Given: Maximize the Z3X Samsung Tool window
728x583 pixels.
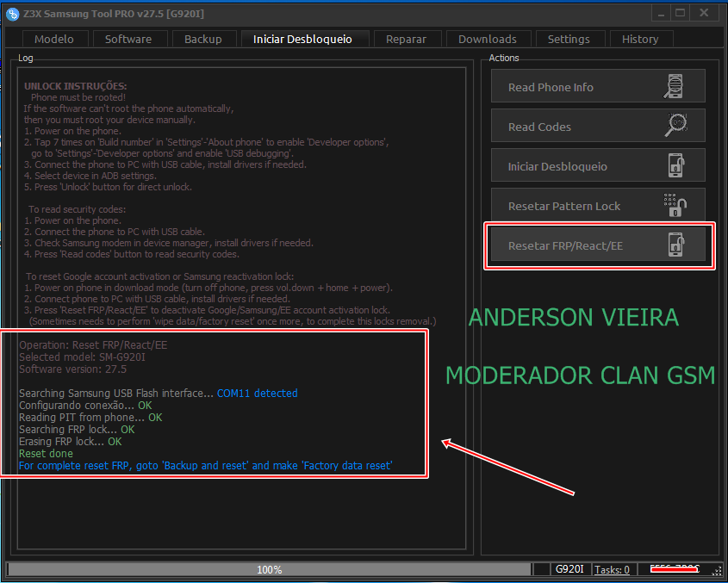Looking at the screenshot, I should coord(680,14).
